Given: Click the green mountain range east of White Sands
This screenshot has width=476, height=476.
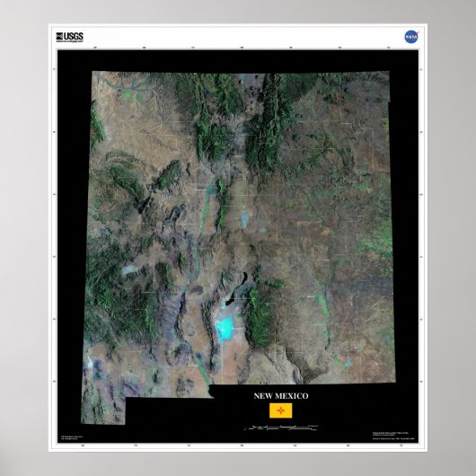Looking at the screenshot, I should [259, 317].
